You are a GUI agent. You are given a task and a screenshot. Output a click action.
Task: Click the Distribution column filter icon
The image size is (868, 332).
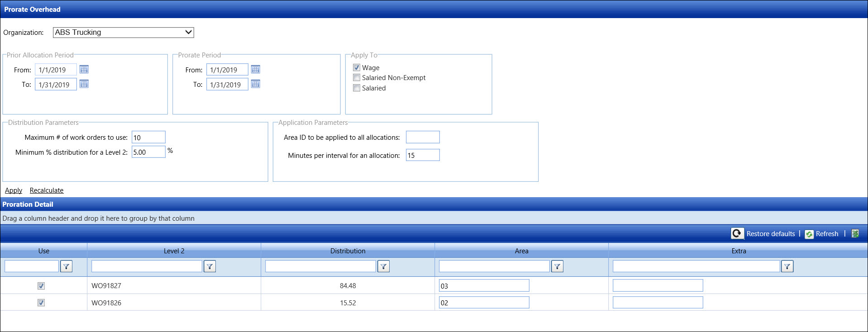tap(383, 266)
